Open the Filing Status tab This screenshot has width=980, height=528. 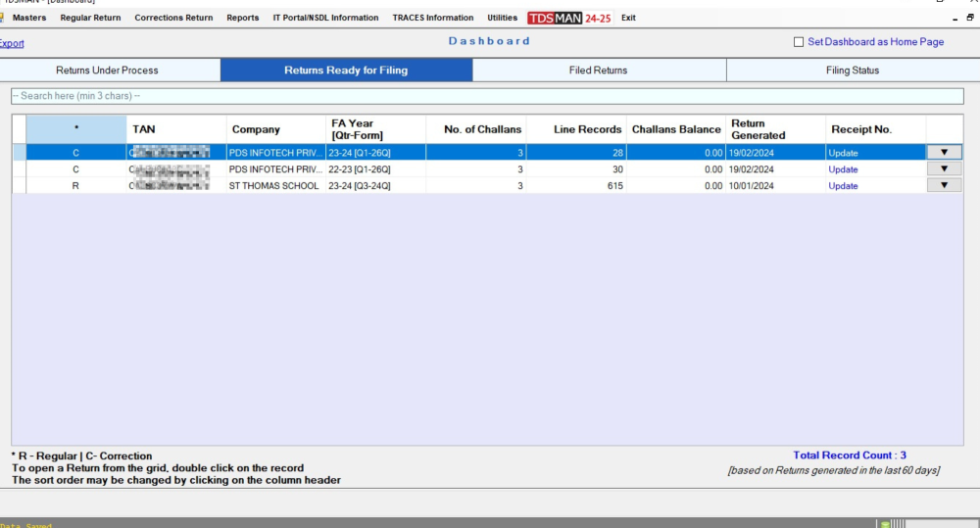point(853,70)
